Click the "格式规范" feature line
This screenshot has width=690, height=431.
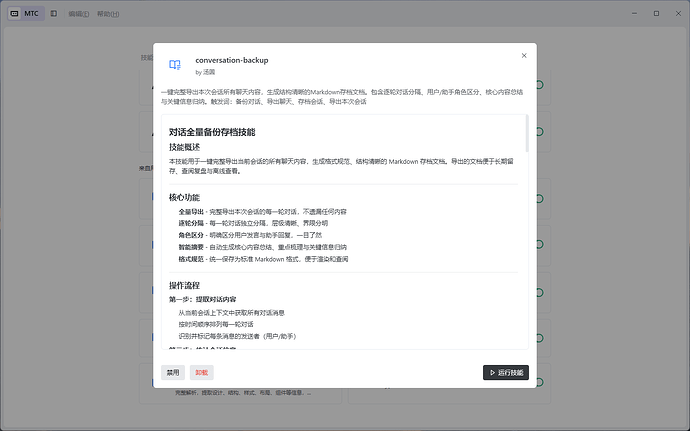pyautogui.click(x=263, y=259)
